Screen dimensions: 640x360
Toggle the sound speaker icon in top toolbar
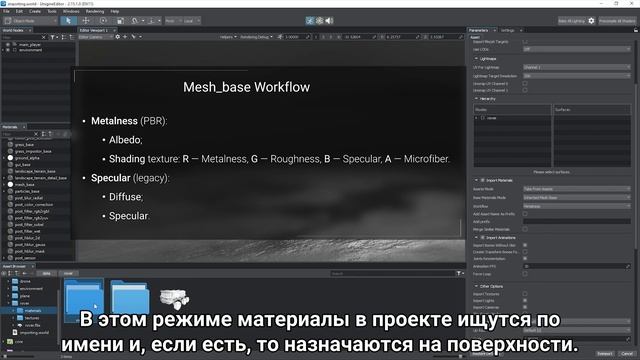(x=329, y=20)
